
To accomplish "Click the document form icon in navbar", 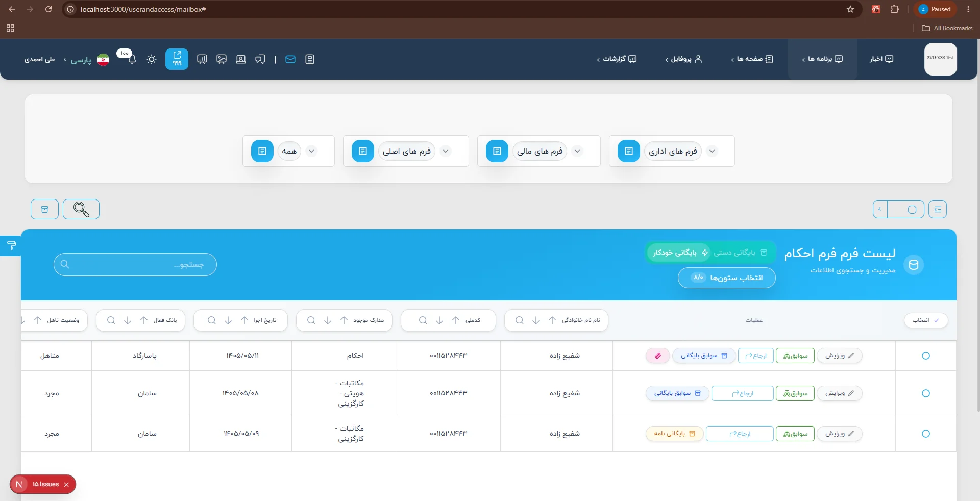I will [x=310, y=59].
